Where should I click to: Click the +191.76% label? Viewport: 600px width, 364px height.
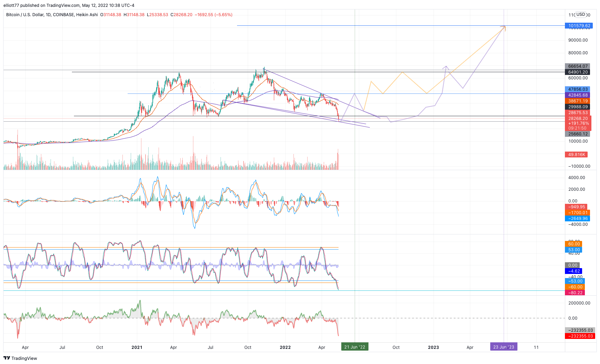pyautogui.click(x=578, y=123)
